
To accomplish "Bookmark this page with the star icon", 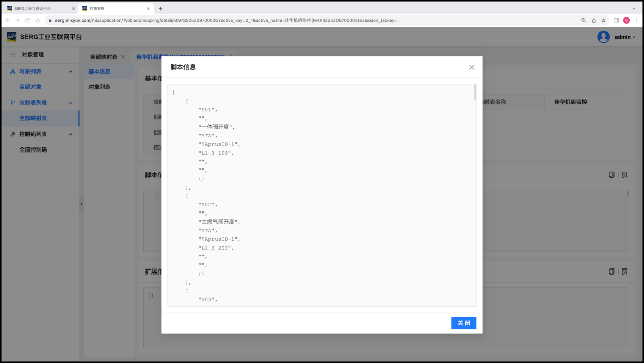I will [x=604, y=20].
